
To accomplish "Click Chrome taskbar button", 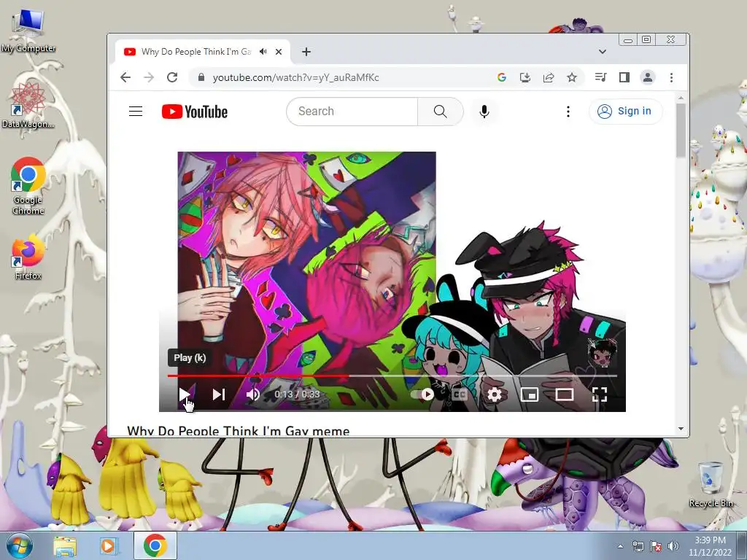I will click(x=155, y=545).
